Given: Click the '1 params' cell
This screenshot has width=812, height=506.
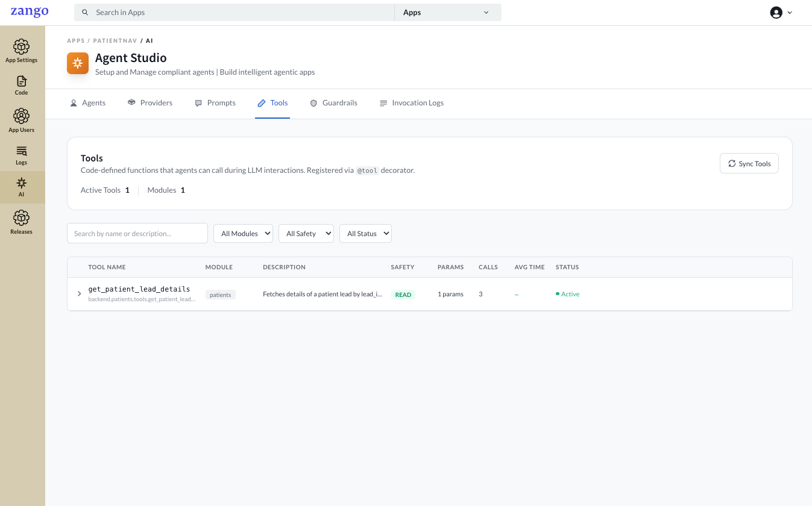Looking at the screenshot, I should click(451, 294).
